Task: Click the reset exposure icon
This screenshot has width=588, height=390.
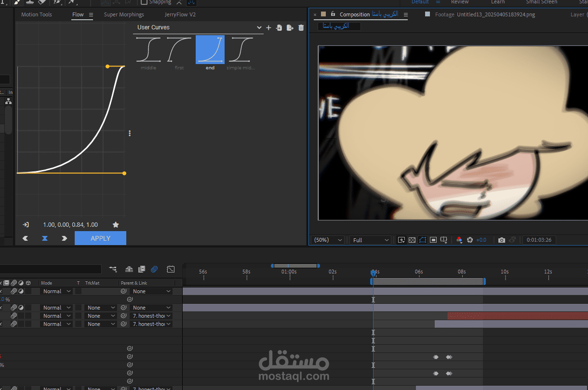Action: point(470,240)
